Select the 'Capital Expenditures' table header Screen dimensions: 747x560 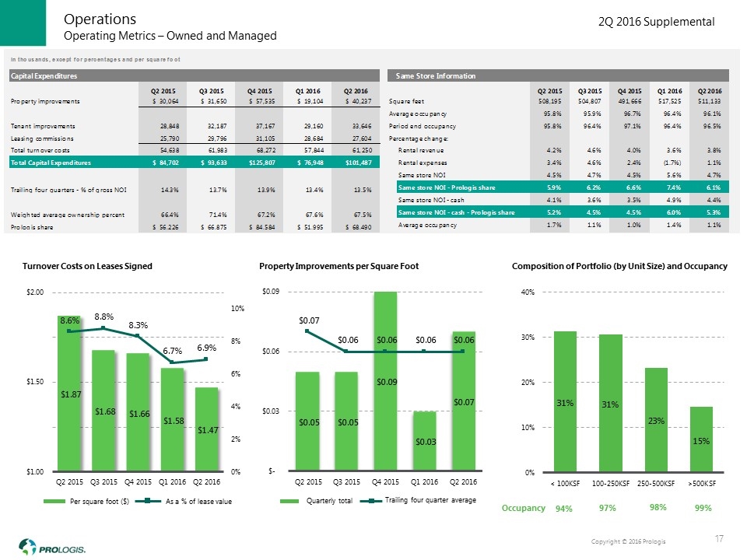coord(43,75)
